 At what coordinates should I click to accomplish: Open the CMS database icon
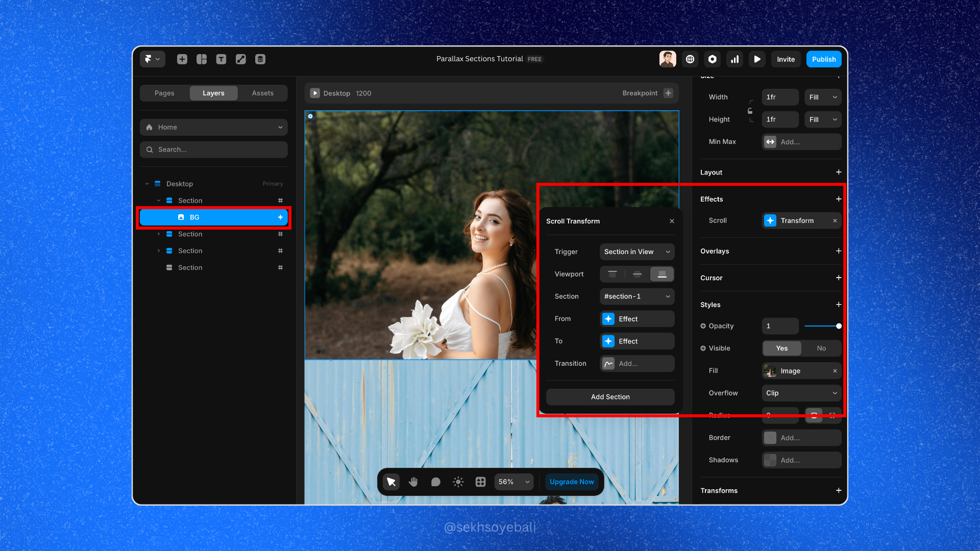(x=260, y=59)
